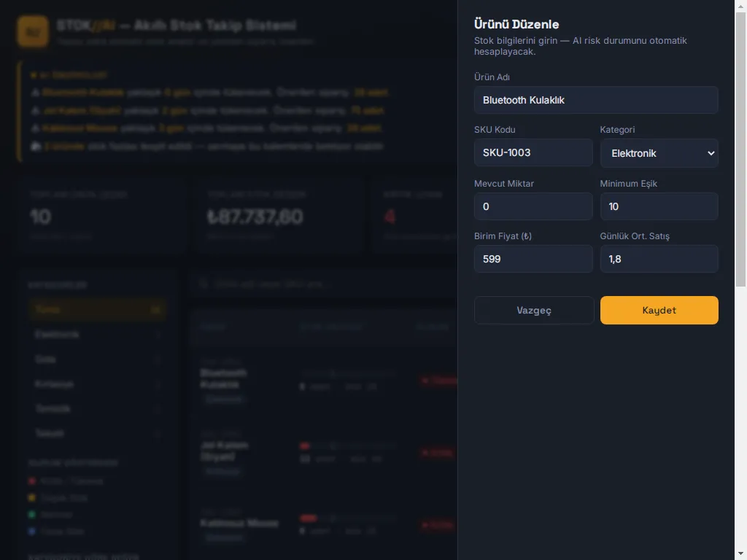Click the dropdown chevron in Kategori field
Image resolution: width=747 pixels, height=560 pixels.
tap(711, 153)
